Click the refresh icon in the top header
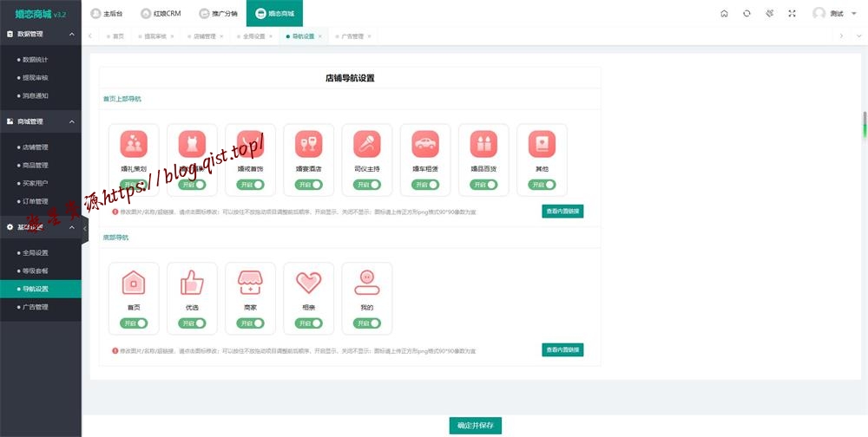 pos(746,13)
